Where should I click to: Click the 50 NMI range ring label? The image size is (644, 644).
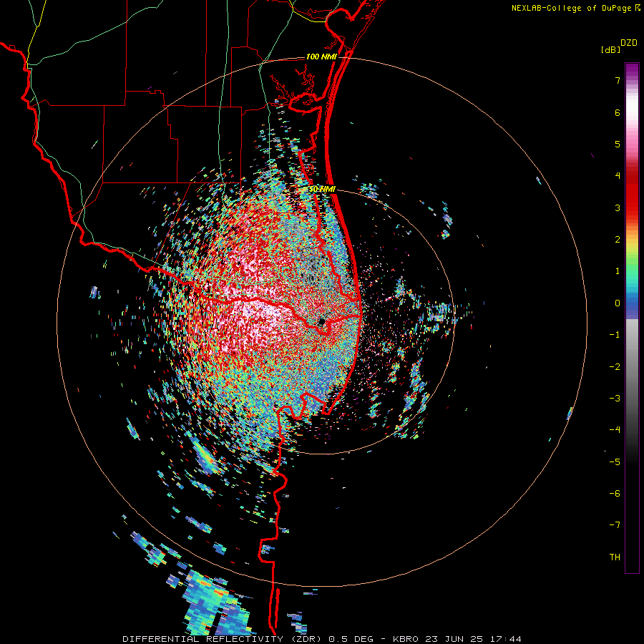(x=322, y=190)
